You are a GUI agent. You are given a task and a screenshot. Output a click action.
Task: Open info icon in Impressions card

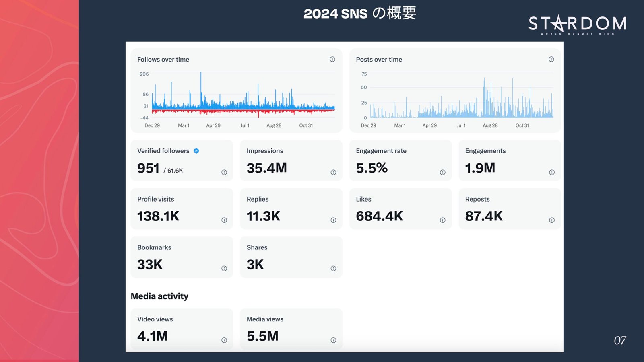(x=333, y=172)
